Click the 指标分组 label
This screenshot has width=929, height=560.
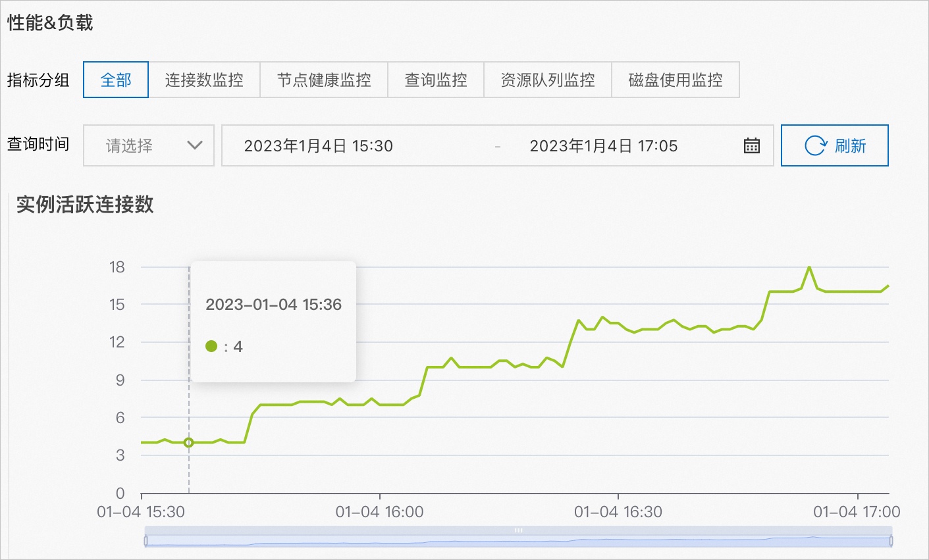38,80
